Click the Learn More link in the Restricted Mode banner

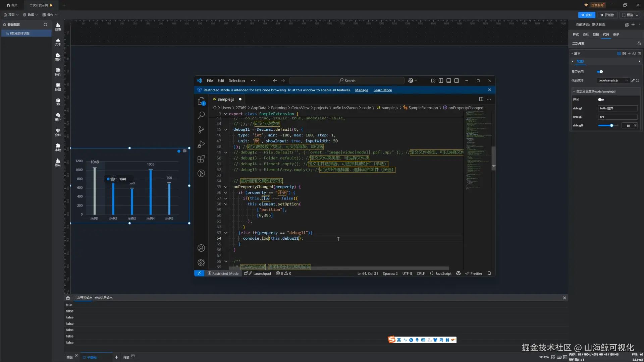tap(383, 90)
